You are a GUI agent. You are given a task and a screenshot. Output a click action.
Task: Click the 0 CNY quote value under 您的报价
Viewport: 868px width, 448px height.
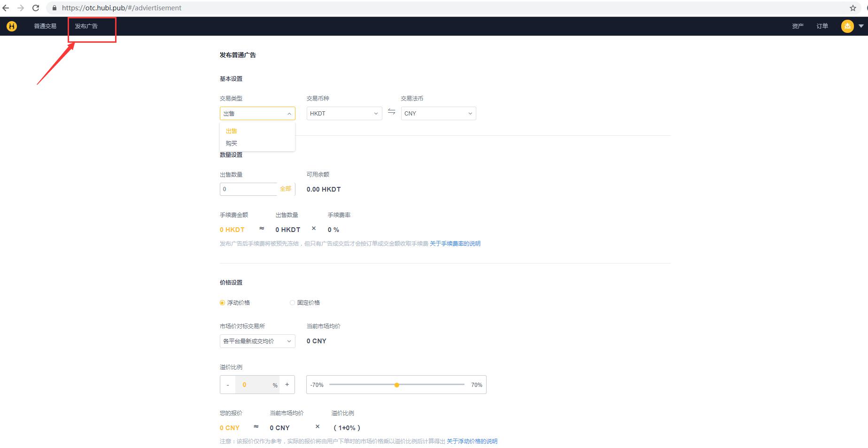(x=230, y=428)
